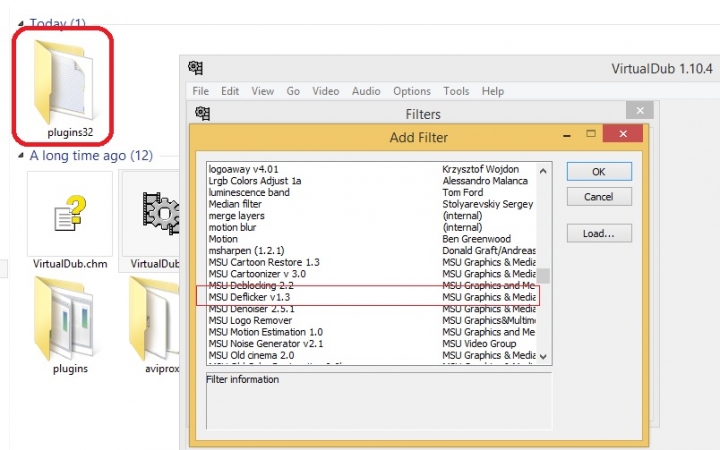
Task: Minimize the Add Filter dialog
Action: click(567, 135)
